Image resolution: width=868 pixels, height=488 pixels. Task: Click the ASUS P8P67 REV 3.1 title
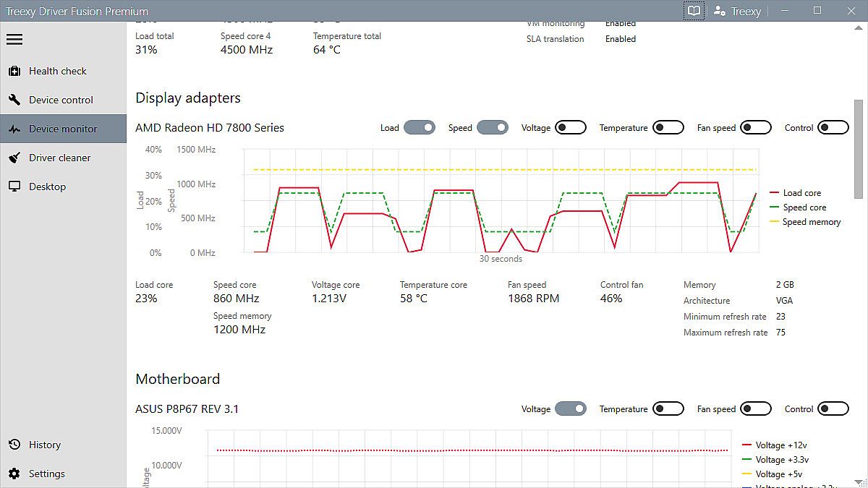tap(187, 409)
